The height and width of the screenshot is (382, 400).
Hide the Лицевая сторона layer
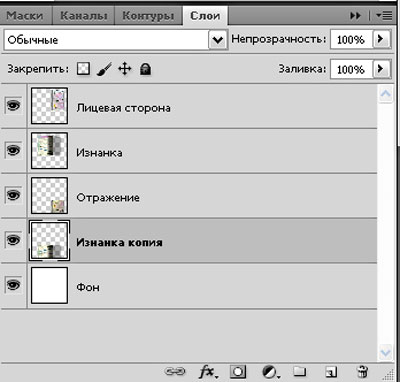(x=13, y=106)
